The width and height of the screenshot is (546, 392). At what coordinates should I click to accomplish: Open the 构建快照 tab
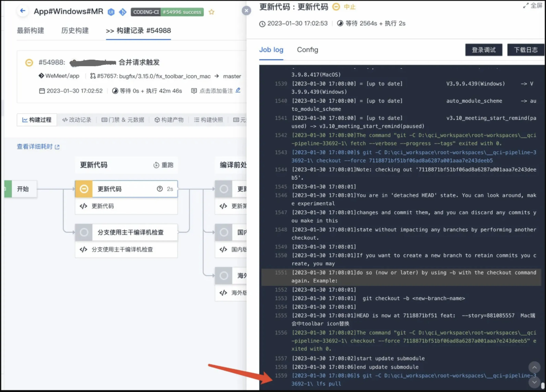click(x=208, y=119)
